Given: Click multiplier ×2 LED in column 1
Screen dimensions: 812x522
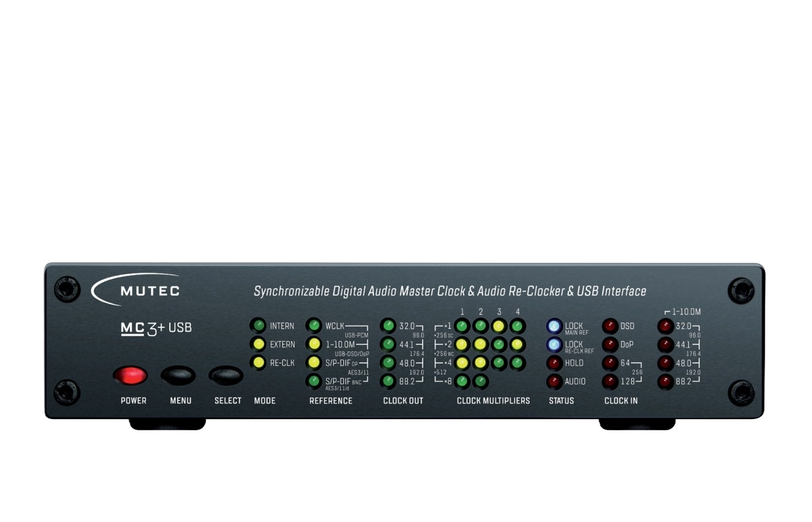Looking at the screenshot, I should (463, 344).
